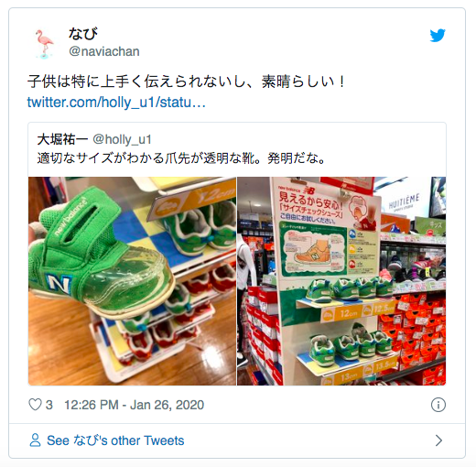The width and height of the screenshot is (476, 467).
Task: Click the @holly_u1 handle in quoted tweet
Action: (122, 139)
